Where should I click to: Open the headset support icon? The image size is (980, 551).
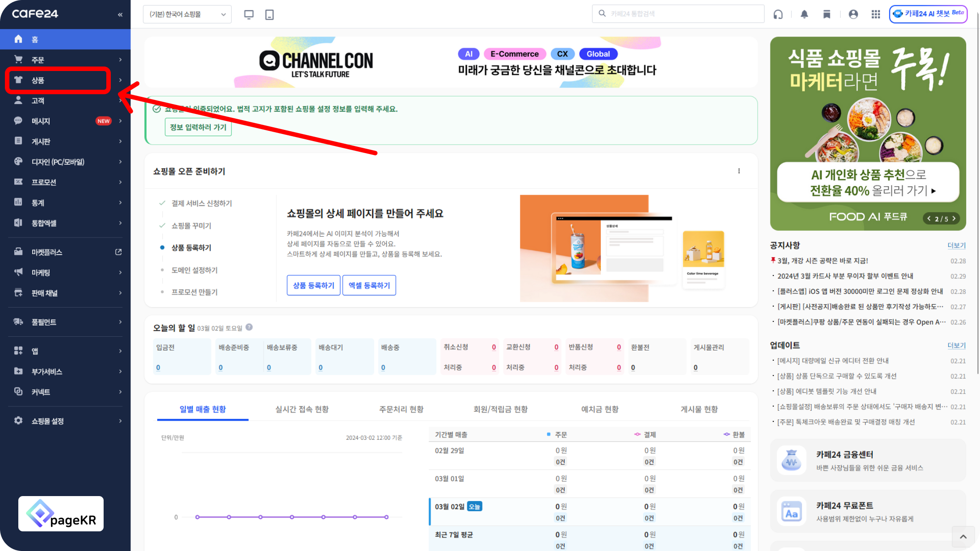tap(778, 14)
